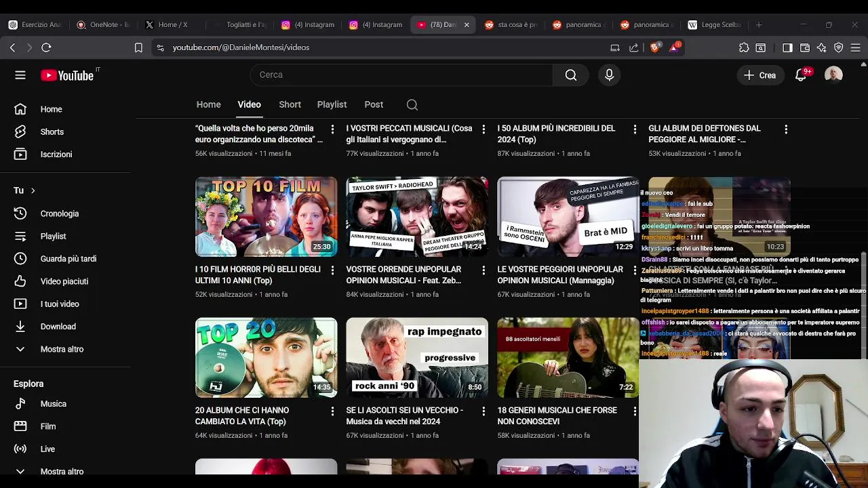Switch to channel Playlist tab
The height and width of the screenshot is (488, 868).
332,104
